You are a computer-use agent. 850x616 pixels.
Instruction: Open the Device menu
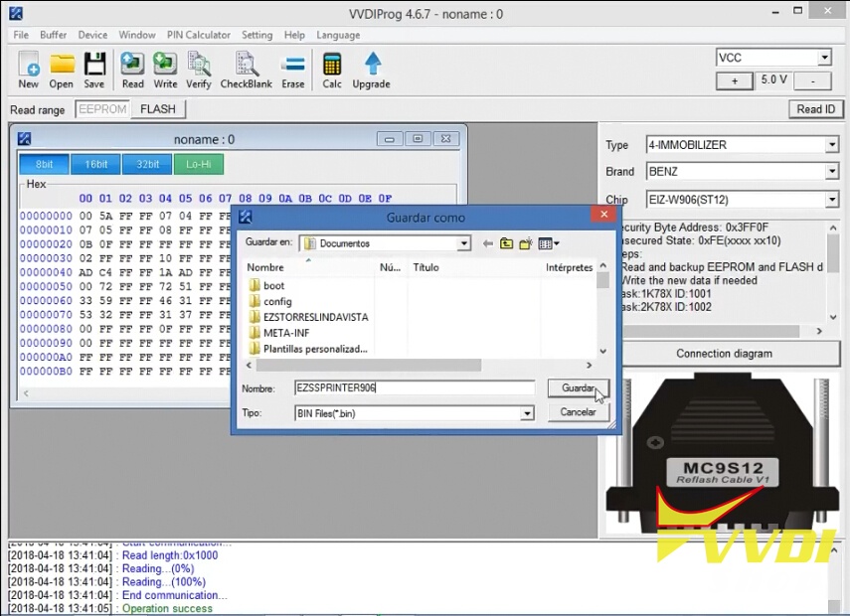pyautogui.click(x=92, y=35)
